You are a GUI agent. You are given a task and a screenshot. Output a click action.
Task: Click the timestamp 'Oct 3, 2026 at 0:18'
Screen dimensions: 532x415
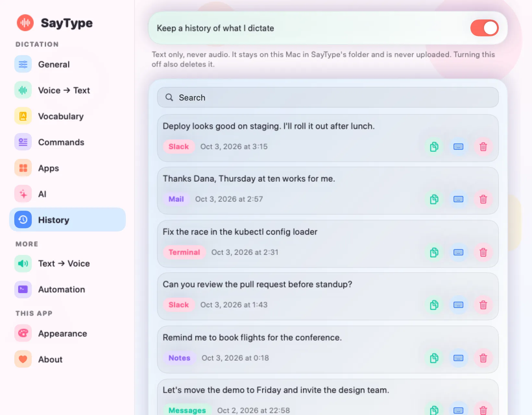tap(235, 358)
